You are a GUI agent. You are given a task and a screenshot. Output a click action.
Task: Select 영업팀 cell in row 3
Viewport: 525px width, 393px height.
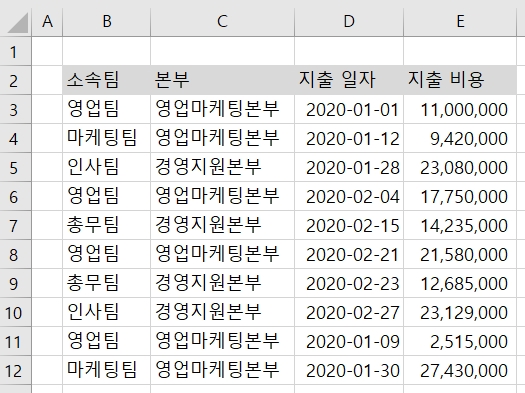(106, 109)
